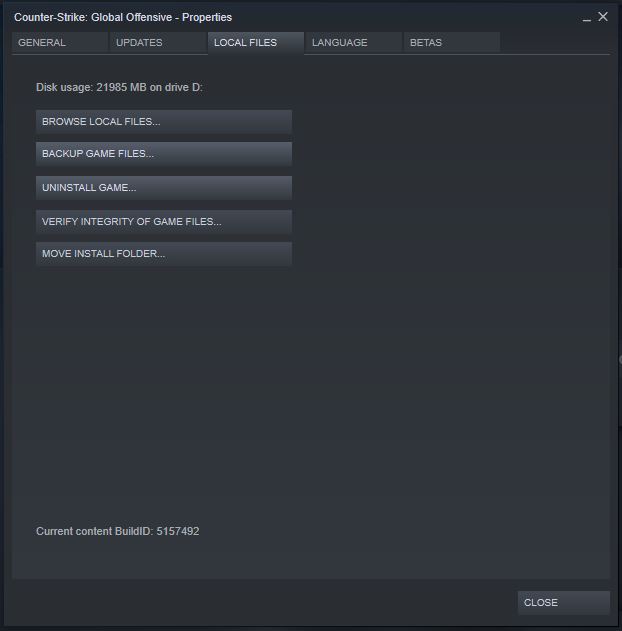
Task: Switch to the General tab
Action: click(60, 43)
